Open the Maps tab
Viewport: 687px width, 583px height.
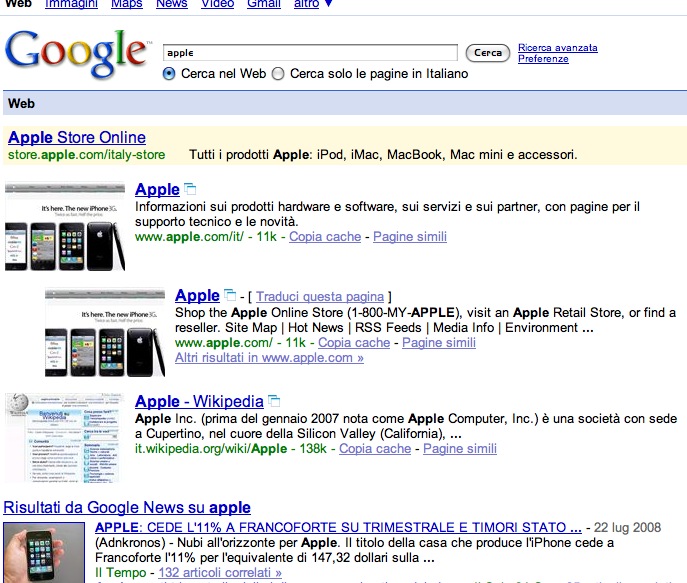coord(127,4)
